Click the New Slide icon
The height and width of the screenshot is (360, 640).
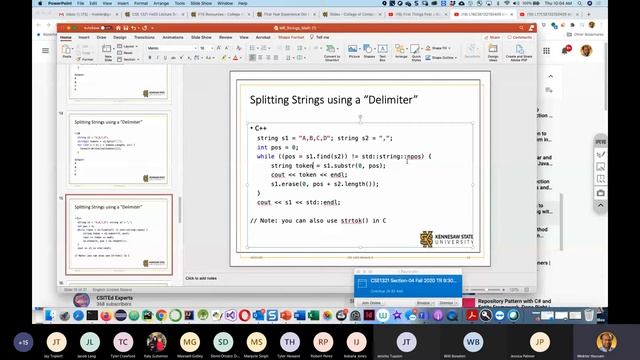[107, 52]
